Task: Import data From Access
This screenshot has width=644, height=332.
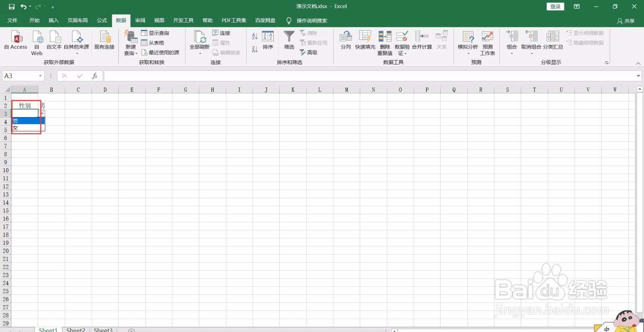Action: click(x=16, y=40)
